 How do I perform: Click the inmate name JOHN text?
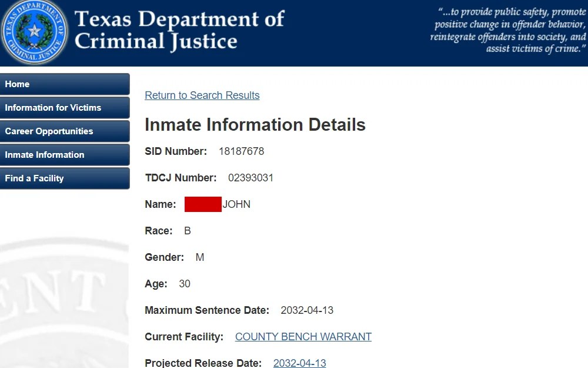236,204
